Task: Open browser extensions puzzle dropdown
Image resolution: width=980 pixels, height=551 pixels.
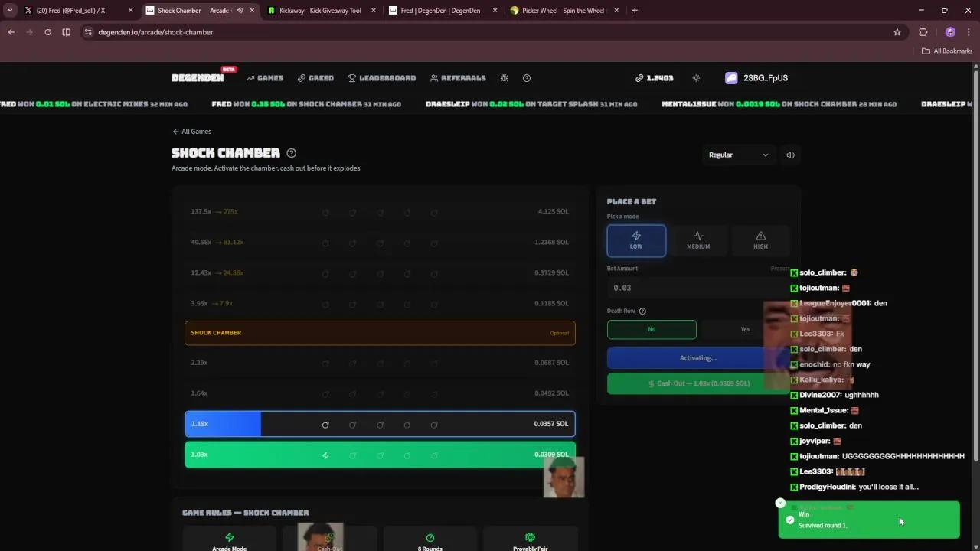Action: pyautogui.click(x=923, y=32)
